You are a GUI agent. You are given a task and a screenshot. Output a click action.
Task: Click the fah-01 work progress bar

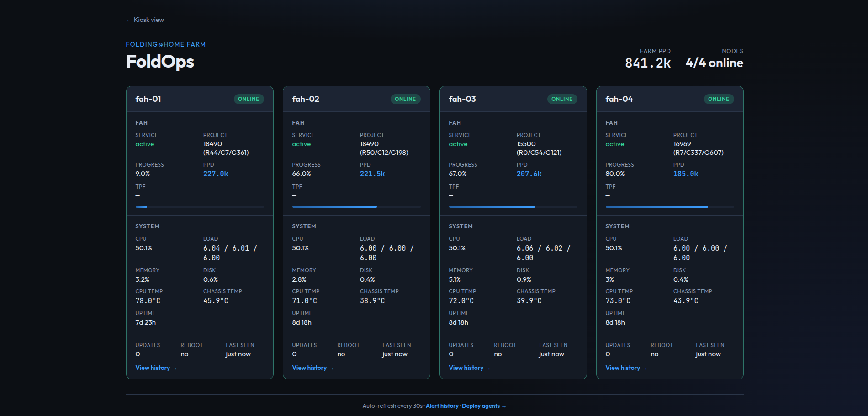click(x=200, y=207)
